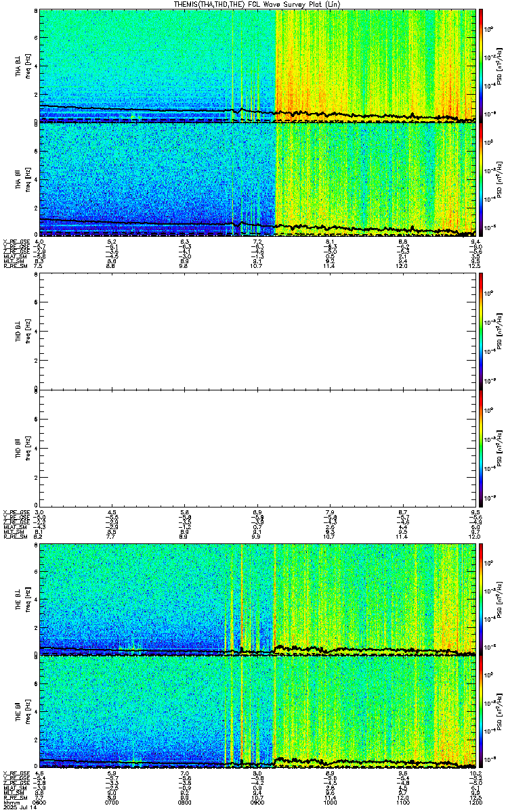Image resolution: width=508 pixels, height=812 pixels.
Task: Click the PSD color bar beside THD B⊥
Action: [x=481, y=332]
